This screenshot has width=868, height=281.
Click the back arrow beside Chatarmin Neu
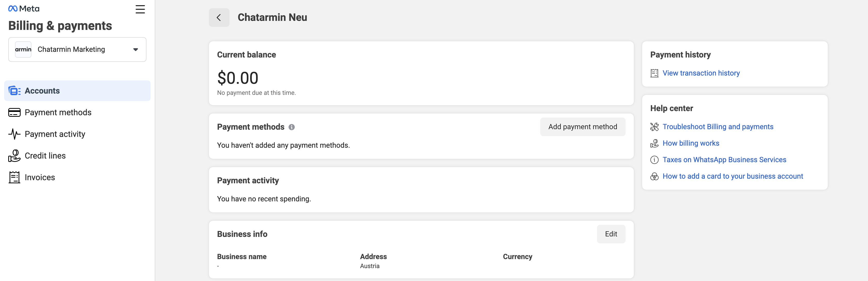[219, 18]
